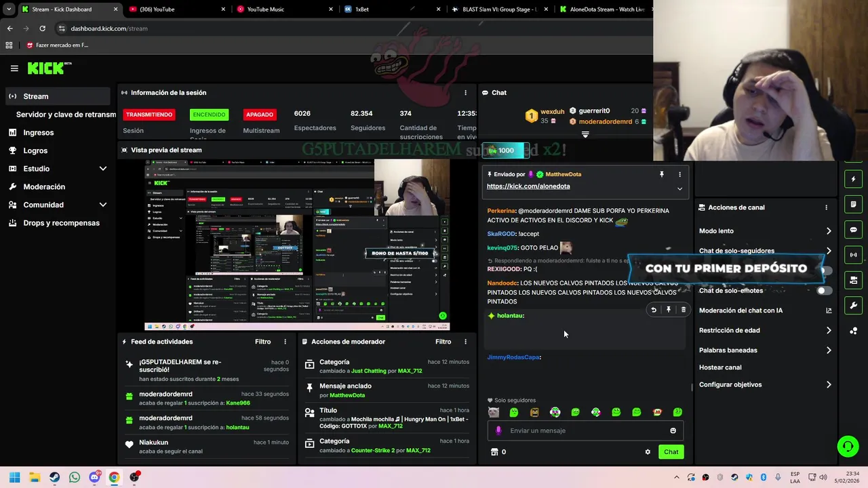
Task: Open the green headset support button
Action: click(848, 446)
